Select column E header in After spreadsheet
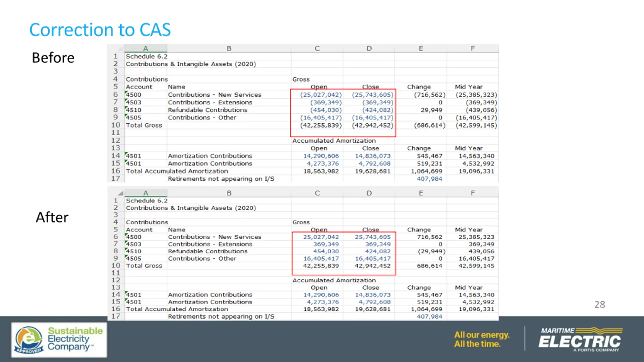Screen dimensions: 644x362 (x=421, y=193)
